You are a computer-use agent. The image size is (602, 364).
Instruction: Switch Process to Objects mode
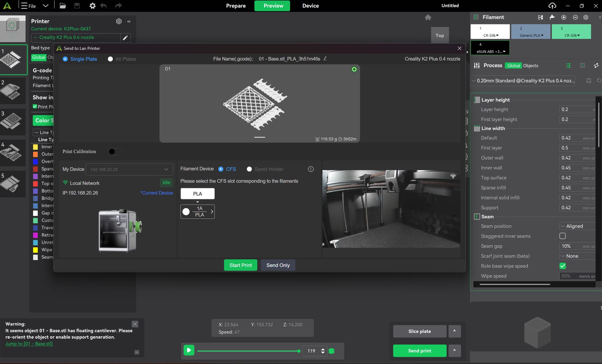531,65
